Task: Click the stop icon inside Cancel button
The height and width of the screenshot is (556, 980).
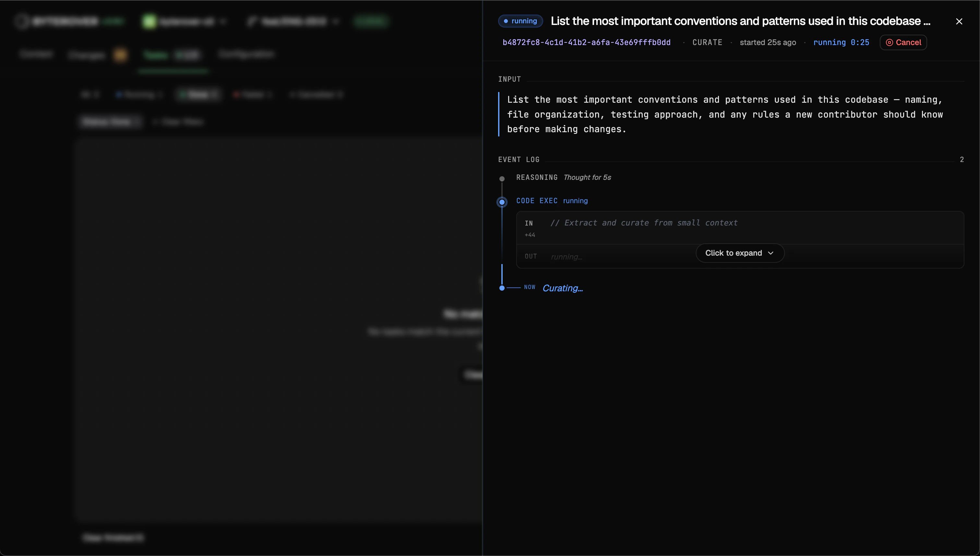Action: click(889, 42)
